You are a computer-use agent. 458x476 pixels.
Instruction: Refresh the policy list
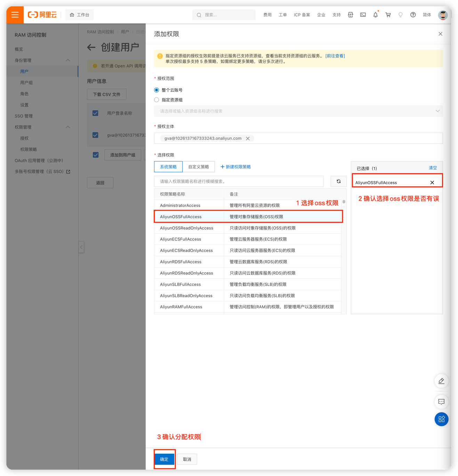point(338,181)
